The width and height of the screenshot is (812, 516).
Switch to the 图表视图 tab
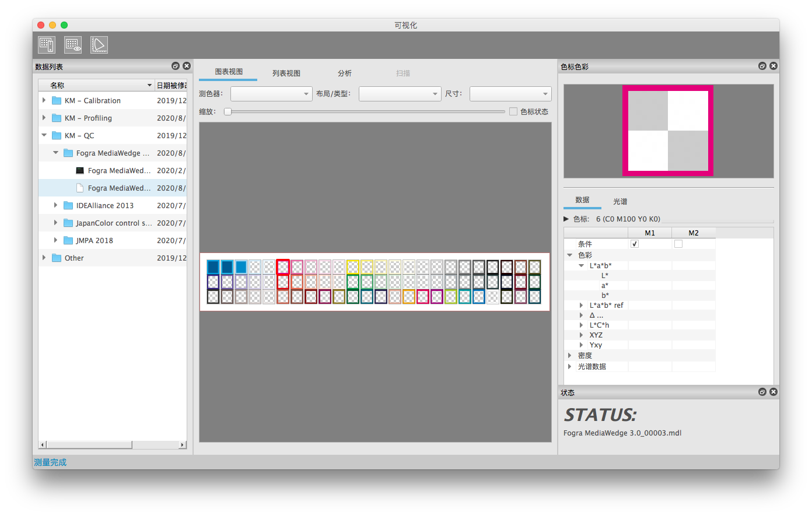(x=228, y=72)
